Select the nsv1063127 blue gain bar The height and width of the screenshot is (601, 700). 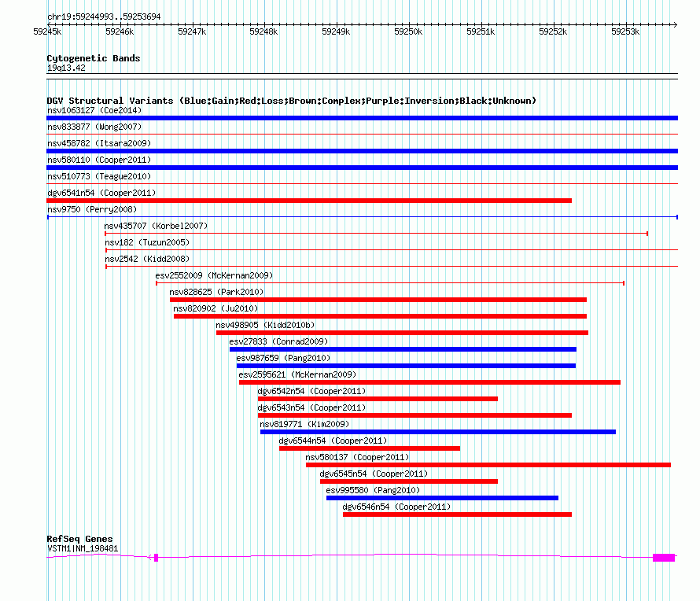[x=362, y=118]
